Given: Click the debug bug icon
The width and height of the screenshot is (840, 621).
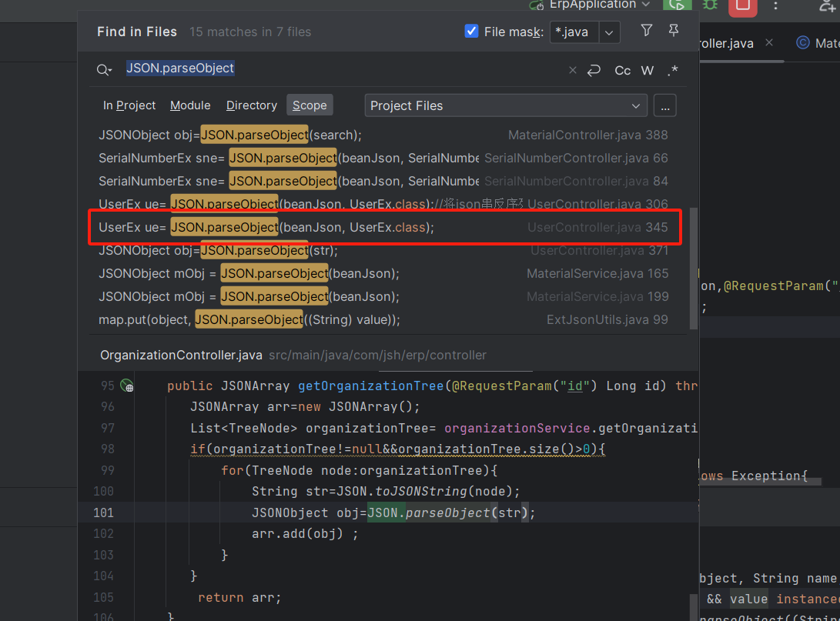Looking at the screenshot, I should click(x=711, y=5).
